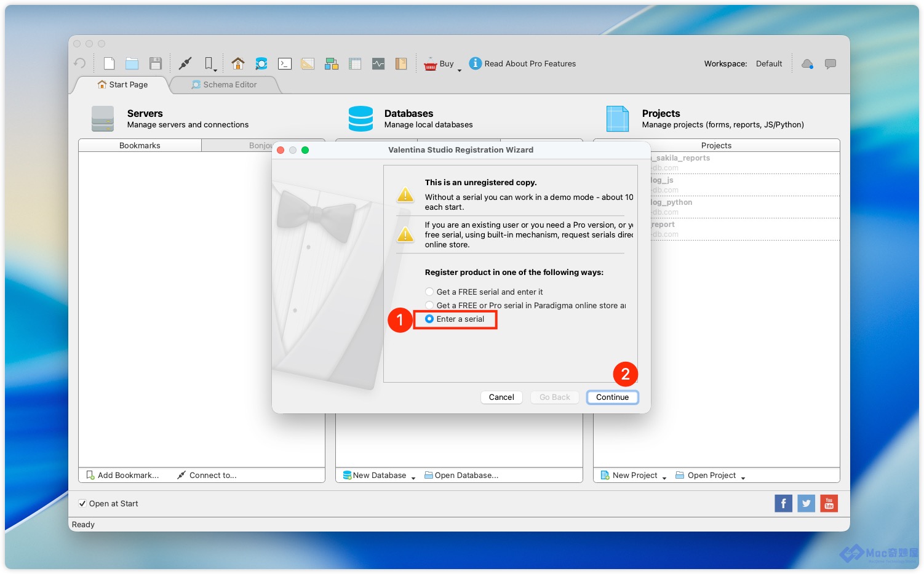Click the Undo arrow in the toolbar
The height and width of the screenshot is (574, 924).
pos(79,63)
